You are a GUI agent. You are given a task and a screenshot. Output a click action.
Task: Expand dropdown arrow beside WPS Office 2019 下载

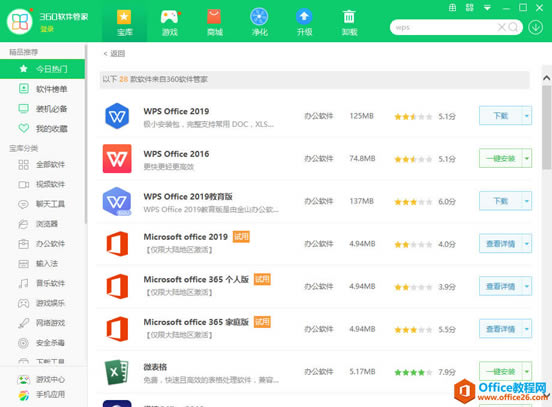coord(527,116)
